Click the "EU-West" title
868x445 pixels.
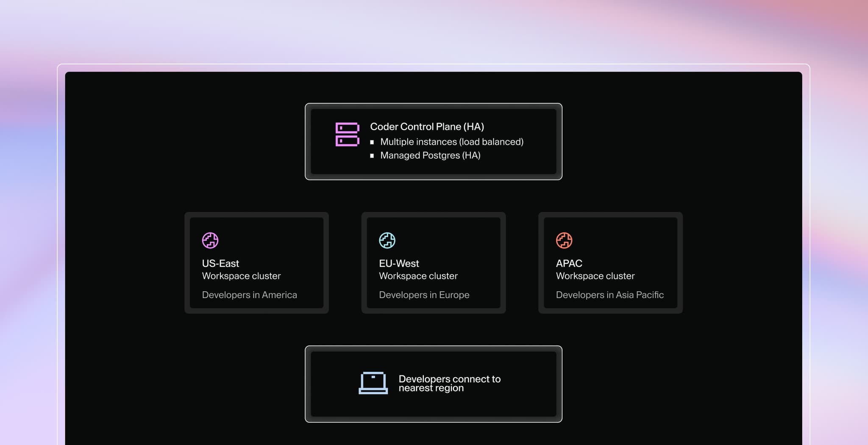click(399, 263)
